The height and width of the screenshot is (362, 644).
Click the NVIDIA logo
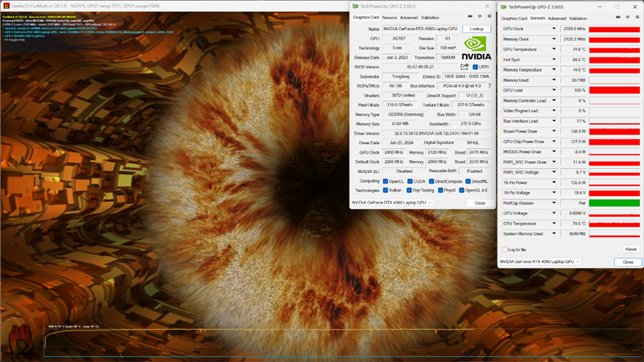(x=476, y=48)
